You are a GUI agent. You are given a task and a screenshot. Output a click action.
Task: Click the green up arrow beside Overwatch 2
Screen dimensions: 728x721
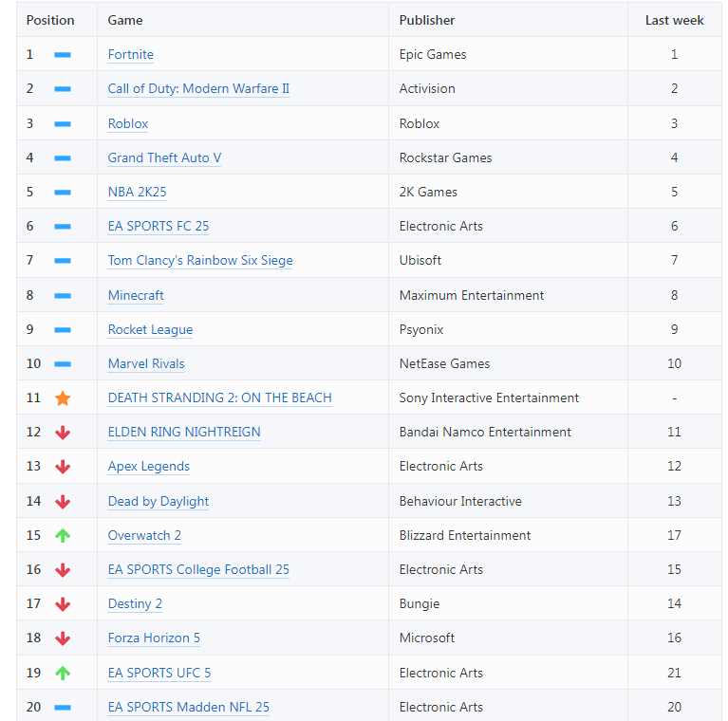click(x=63, y=535)
